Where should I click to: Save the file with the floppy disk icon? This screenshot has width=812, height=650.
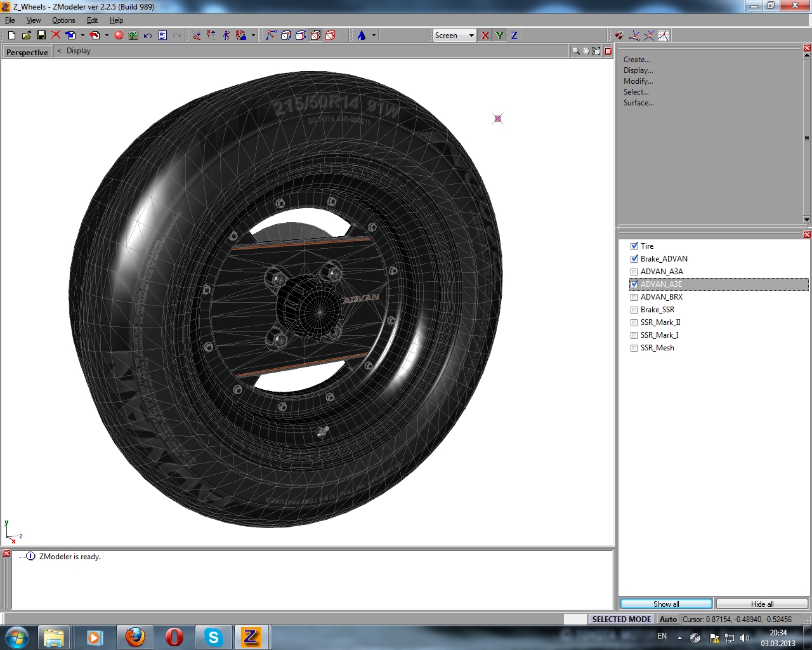41,36
